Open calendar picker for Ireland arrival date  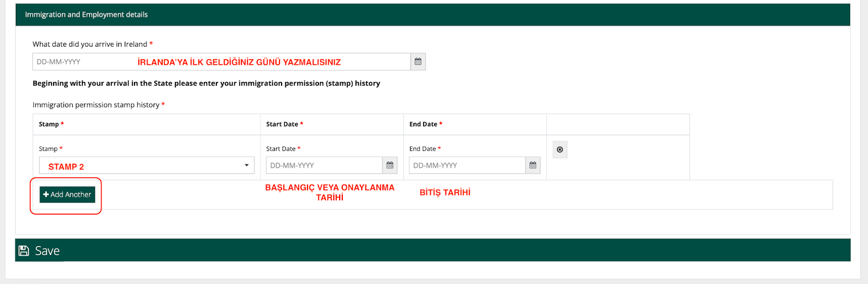(x=418, y=62)
